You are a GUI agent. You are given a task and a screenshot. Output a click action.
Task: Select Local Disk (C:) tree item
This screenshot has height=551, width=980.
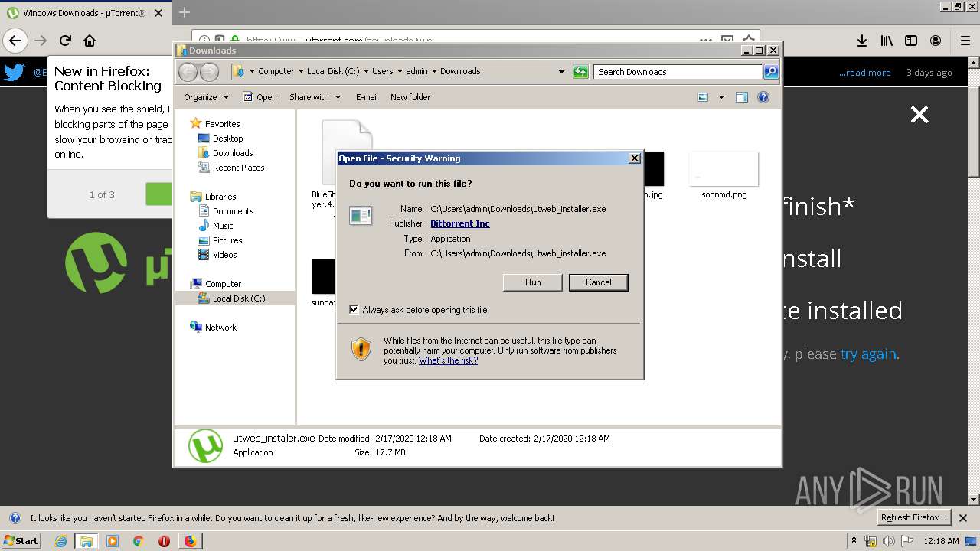(x=238, y=298)
